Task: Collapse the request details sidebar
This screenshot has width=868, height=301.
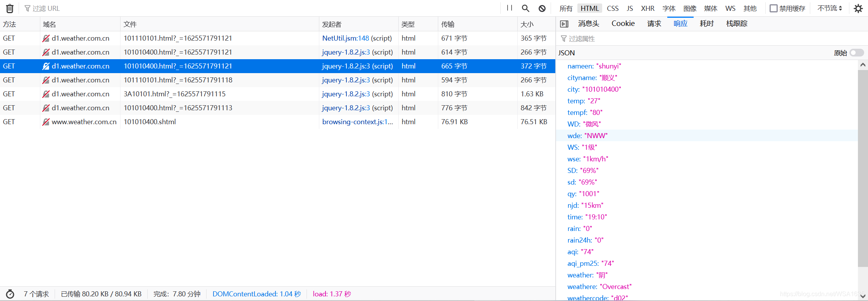Action: pos(564,24)
